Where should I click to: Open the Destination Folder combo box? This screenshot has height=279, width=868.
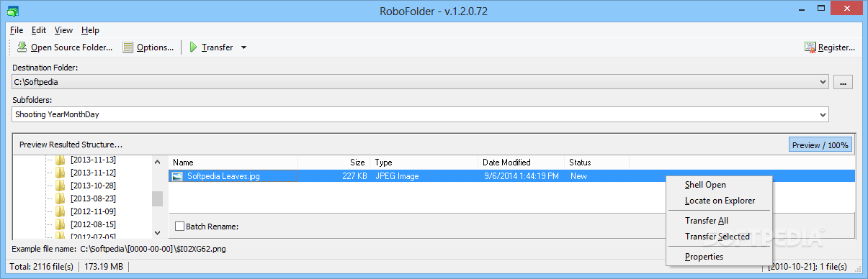click(421, 82)
